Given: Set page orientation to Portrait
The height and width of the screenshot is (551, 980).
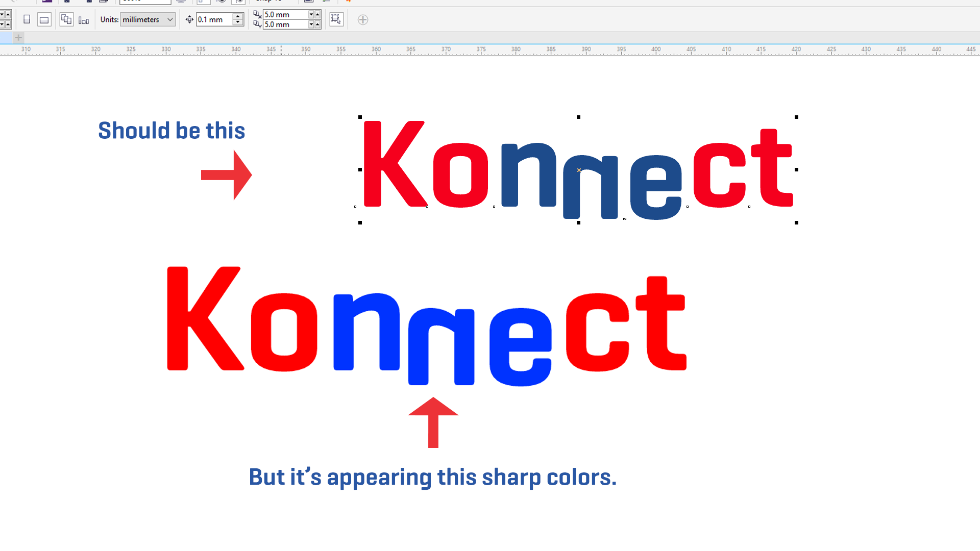Looking at the screenshot, I should (x=27, y=19).
